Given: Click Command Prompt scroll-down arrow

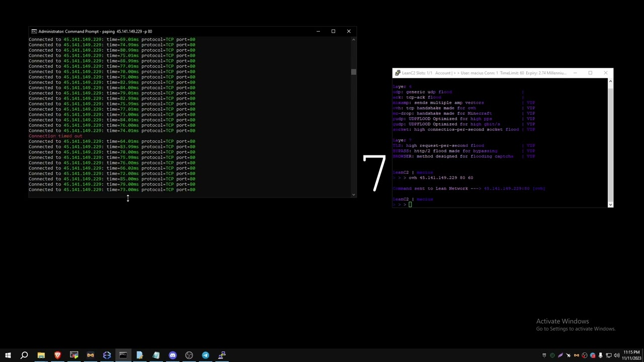Looking at the screenshot, I should 354,194.
